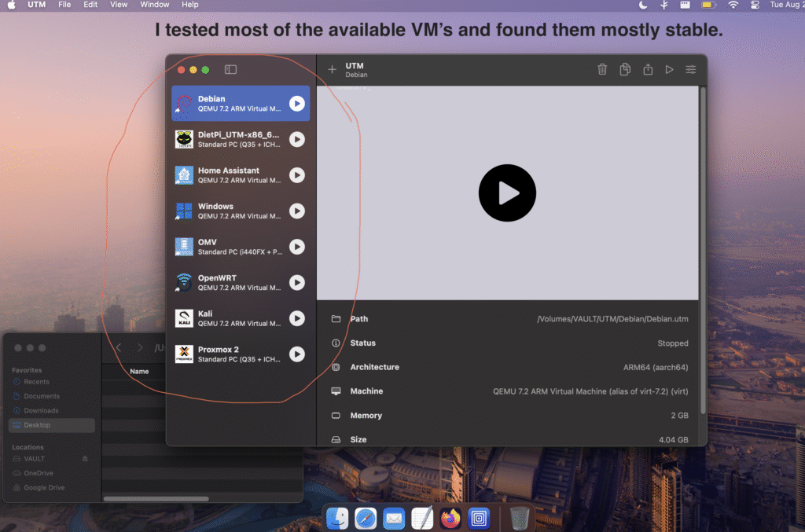Open VM settings sliders icon
805x532 pixels.
(x=691, y=69)
